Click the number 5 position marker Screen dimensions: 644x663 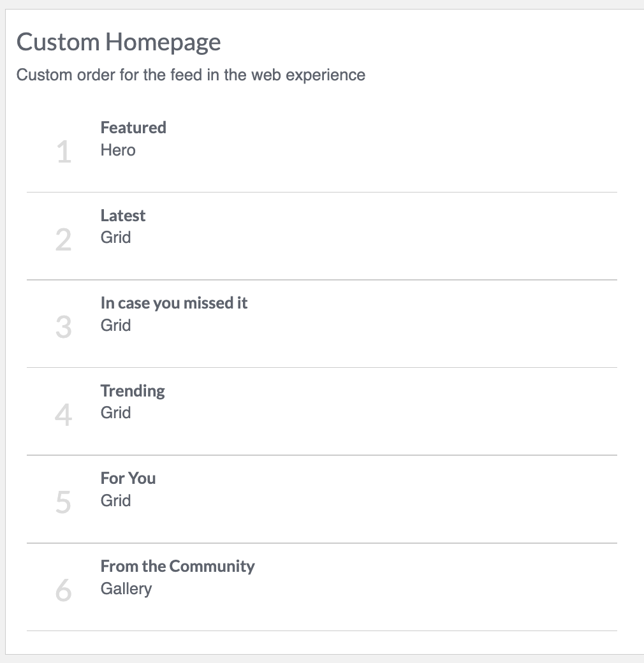coord(63,502)
